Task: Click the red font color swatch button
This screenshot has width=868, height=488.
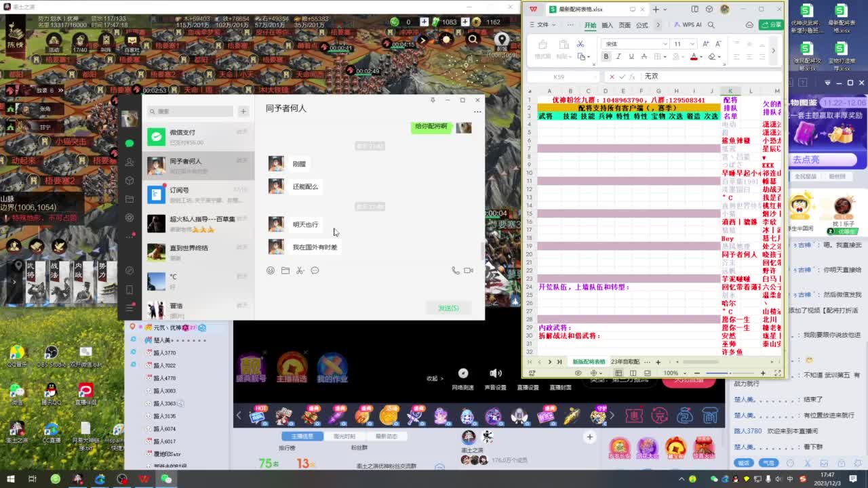Action: tap(694, 57)
